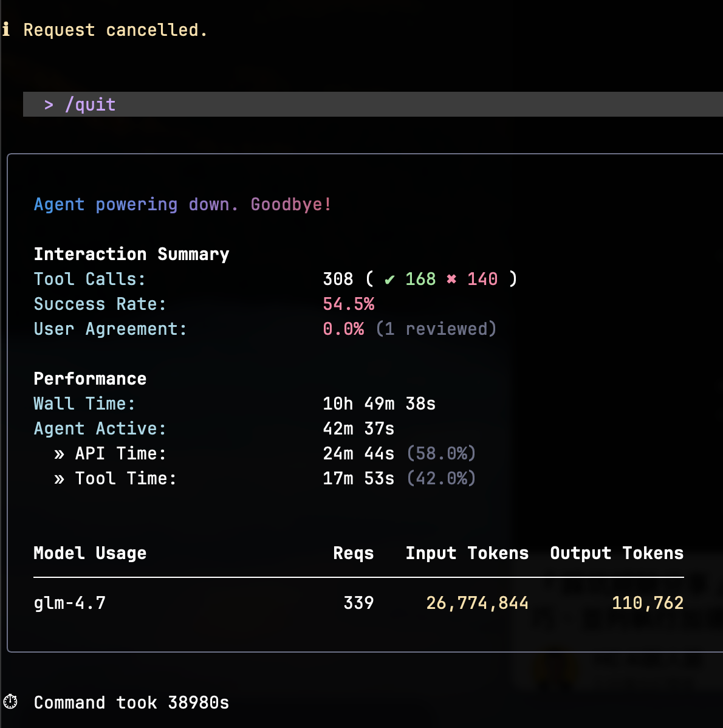Image resolution: width=723 pixels, height=728 pixels.
Task: Click the Reqs column header
Action: (x=353, y=553)
